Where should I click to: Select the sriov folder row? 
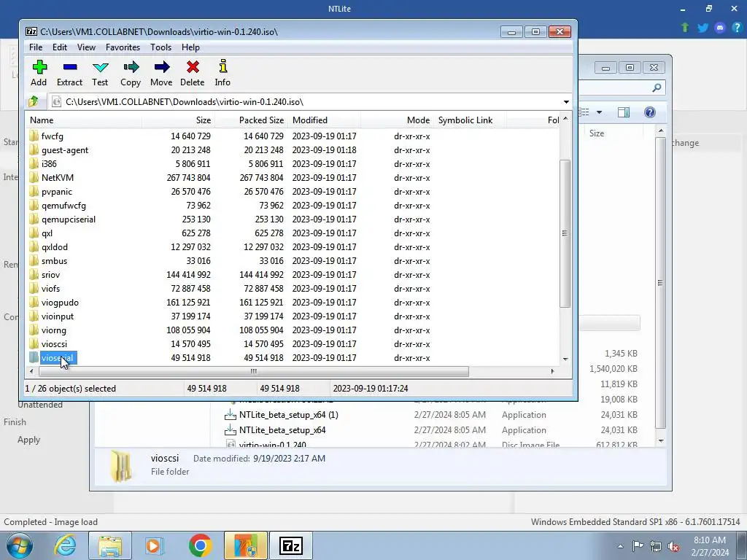pyautogui.click(x=293, y=274)
